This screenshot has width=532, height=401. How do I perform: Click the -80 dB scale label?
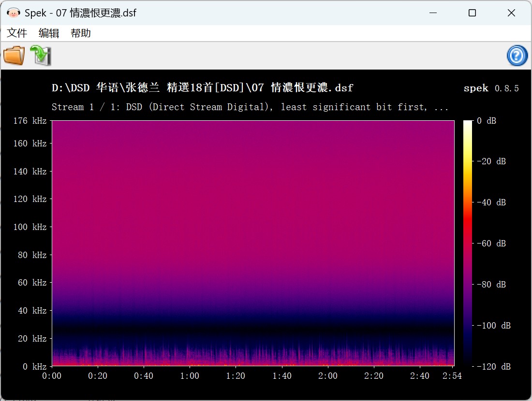(491, 285)
